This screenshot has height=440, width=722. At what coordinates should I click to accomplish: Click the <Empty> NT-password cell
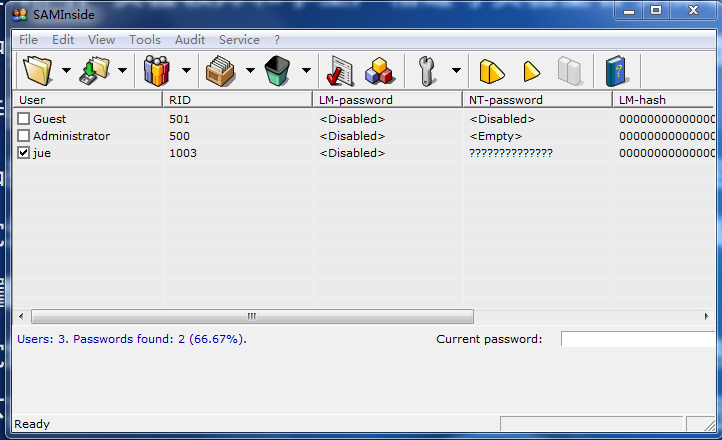pyautogui.click(x=495, y=136)
